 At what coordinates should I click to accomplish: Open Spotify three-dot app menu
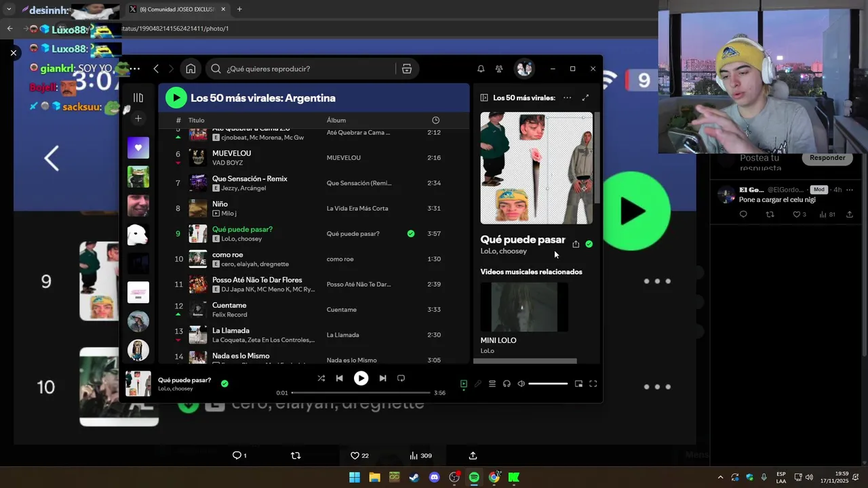tap(135, 68)
